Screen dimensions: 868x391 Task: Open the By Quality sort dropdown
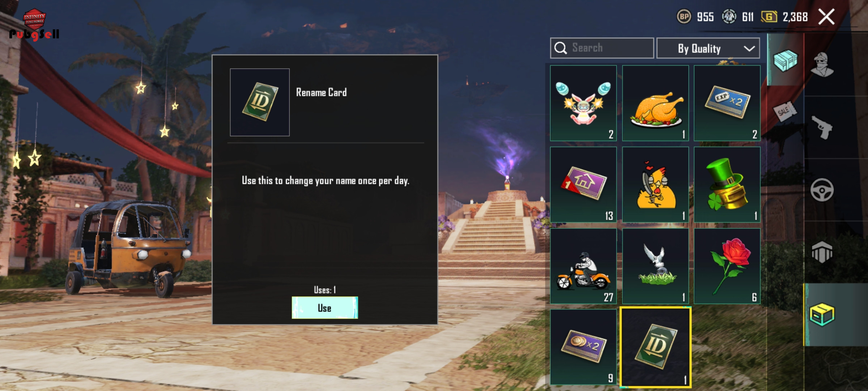[x=708, y=48]
